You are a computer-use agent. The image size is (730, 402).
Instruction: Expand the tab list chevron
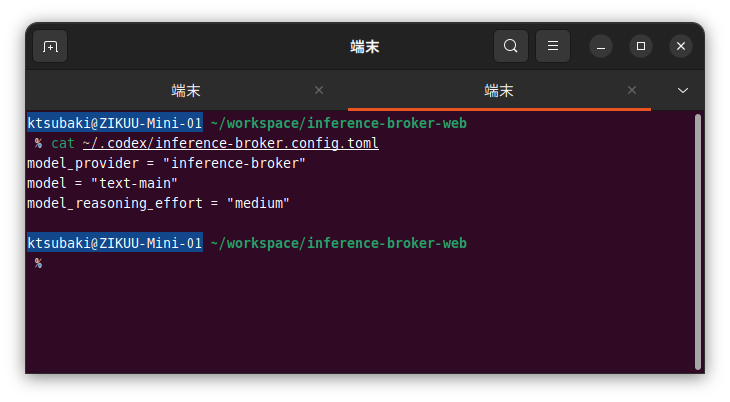[683, 90]
